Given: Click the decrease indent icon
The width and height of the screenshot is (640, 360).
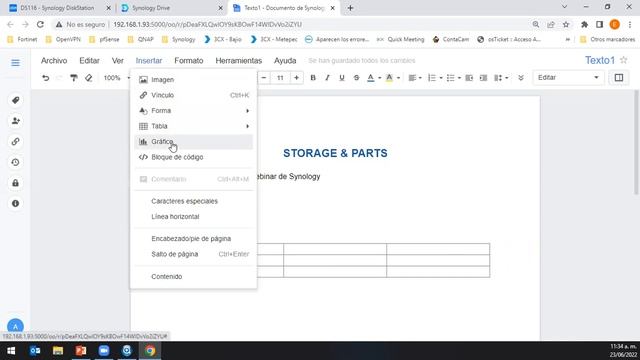Looking at the screenshot, I should click(x=469, y=78).
